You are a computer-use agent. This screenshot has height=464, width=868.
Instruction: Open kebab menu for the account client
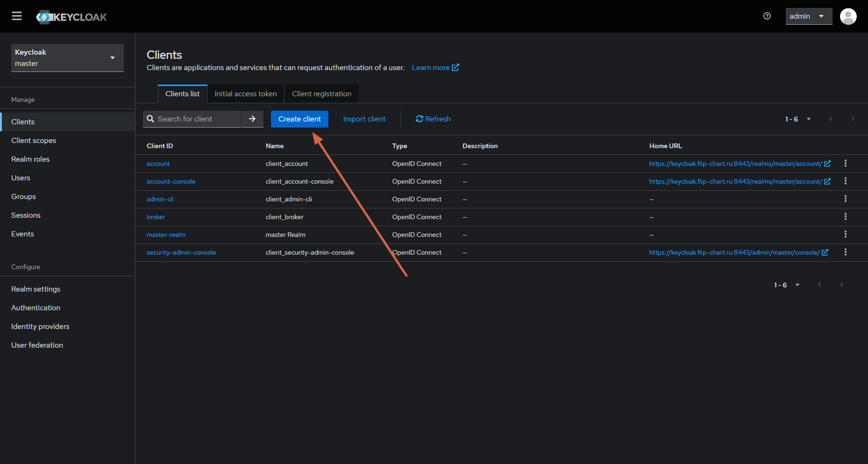coord(845,164)
